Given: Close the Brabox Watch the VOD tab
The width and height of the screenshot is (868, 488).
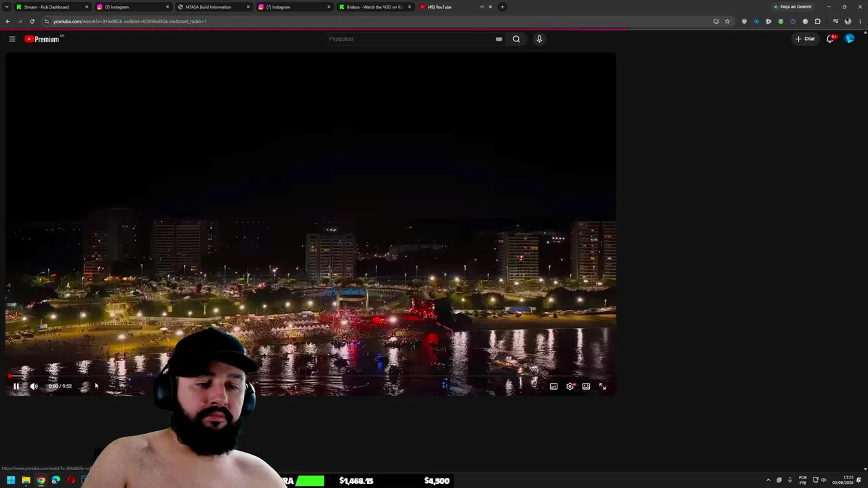Looking at the screenshot, I should pyautogui.click(x=410, y=7).
